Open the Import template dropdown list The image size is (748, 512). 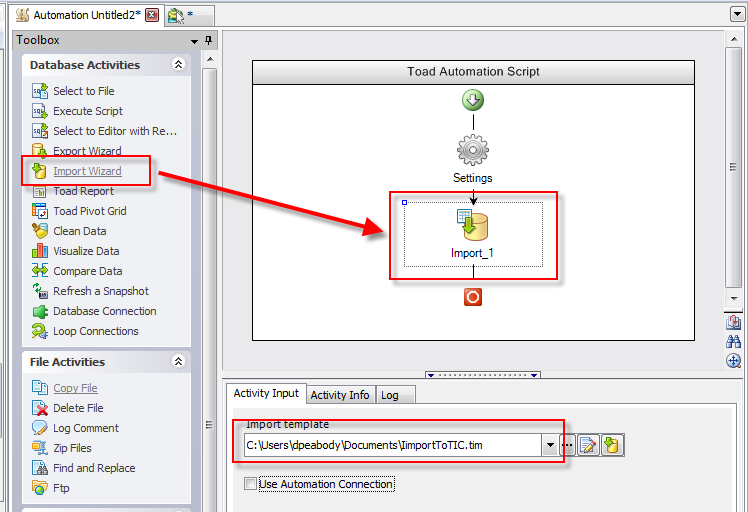550,445
